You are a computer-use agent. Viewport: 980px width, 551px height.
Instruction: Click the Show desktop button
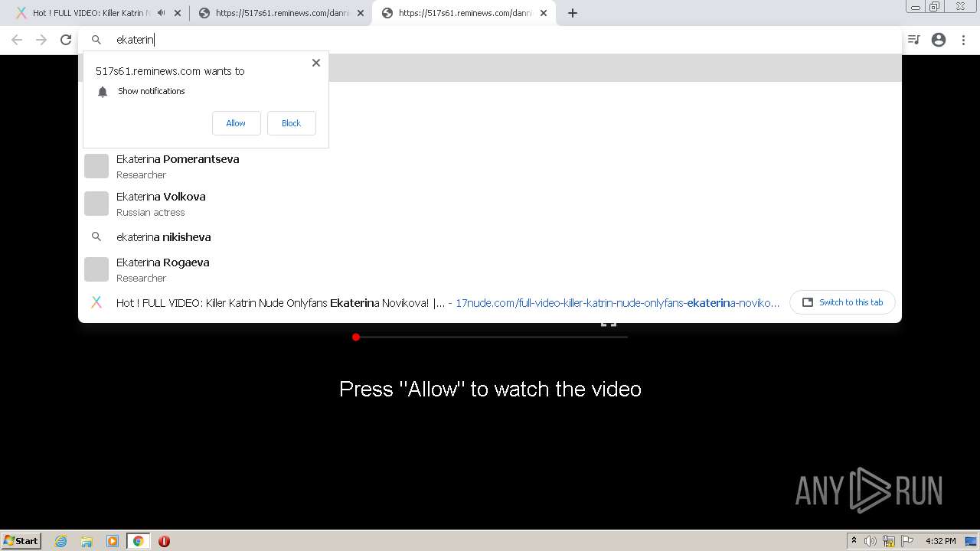click(x=972, y=541)
